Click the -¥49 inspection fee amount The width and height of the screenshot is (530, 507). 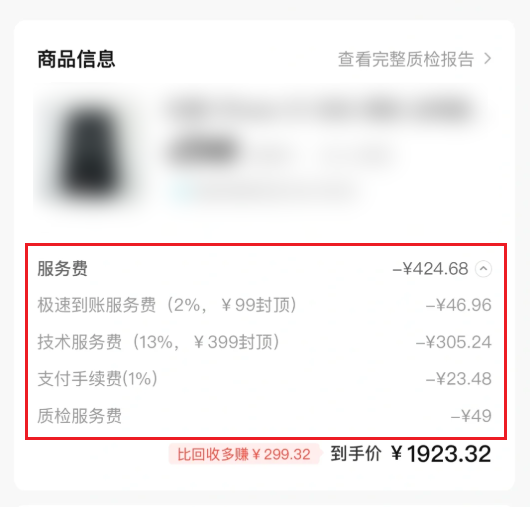pos(471,416)
